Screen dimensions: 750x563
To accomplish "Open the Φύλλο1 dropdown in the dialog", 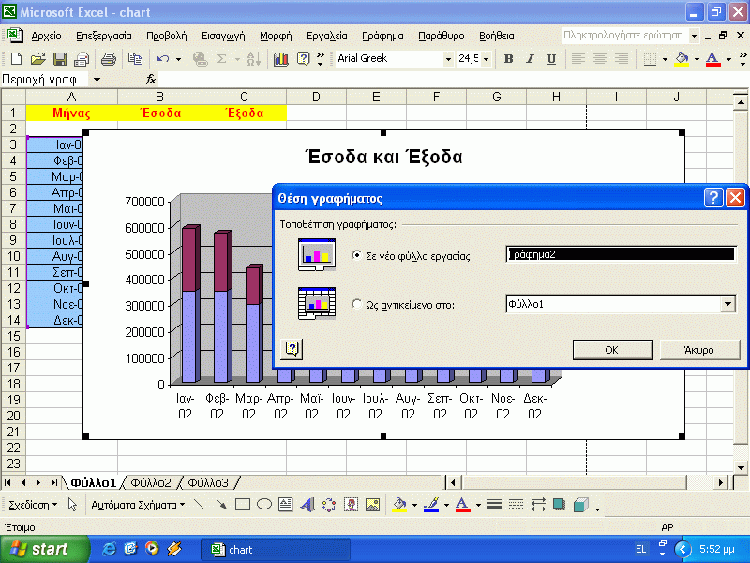I will [x=728, y=304].
